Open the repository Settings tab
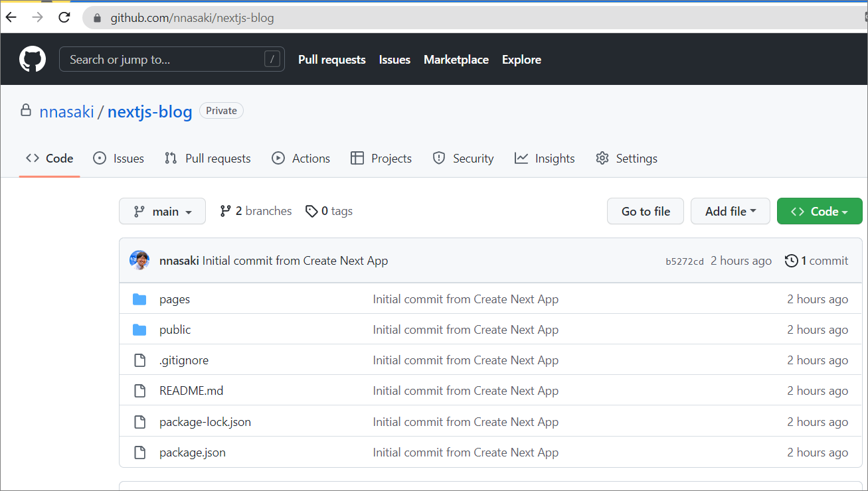The width and height of the screenshot is (868, 491). (x=627, y=158)
